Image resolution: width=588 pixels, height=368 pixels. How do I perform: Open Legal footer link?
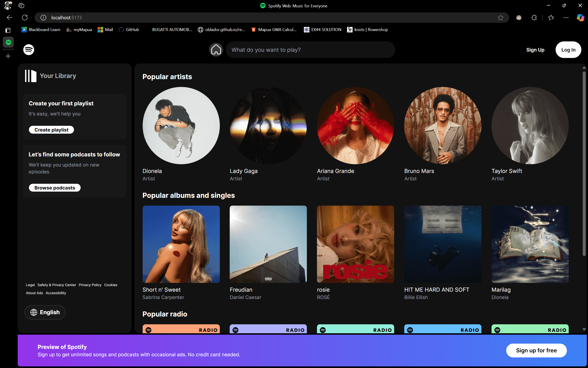pyautogui.click(x=30, y=285)
